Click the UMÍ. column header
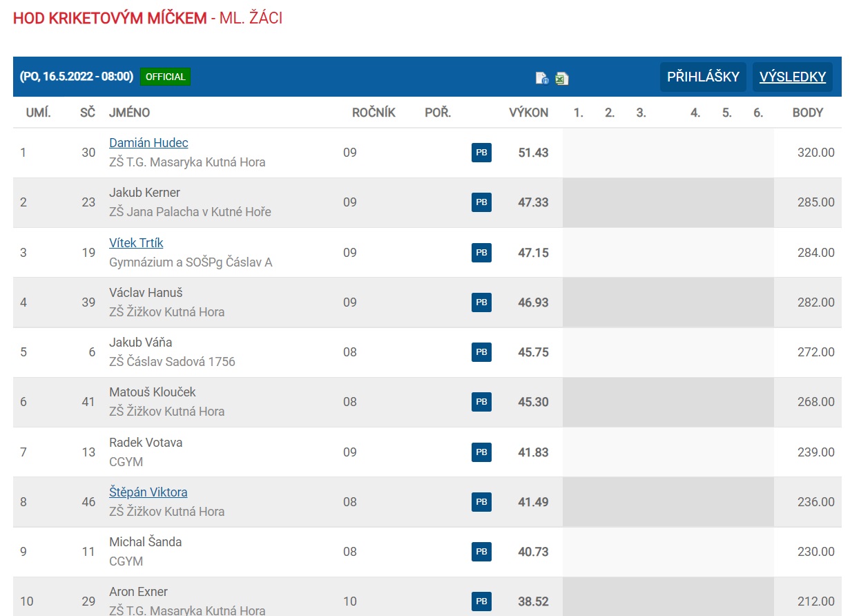This screenshot has height=616, width=850. coord(39,113)
